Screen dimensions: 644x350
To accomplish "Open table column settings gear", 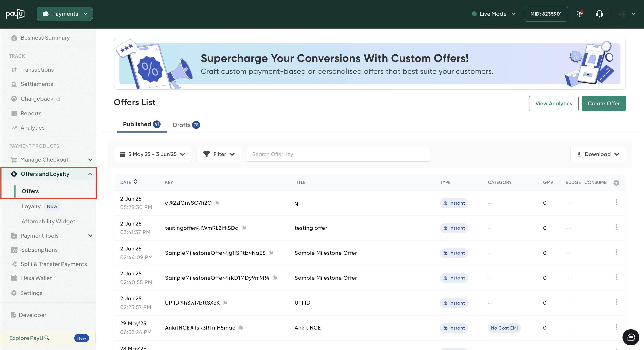I will (616, 183).
